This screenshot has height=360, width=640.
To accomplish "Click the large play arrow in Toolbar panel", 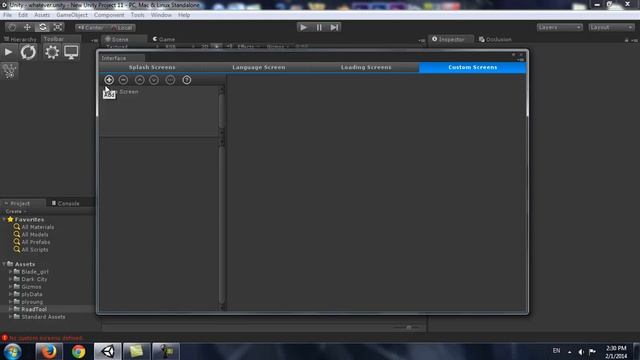I will point(8,52).
